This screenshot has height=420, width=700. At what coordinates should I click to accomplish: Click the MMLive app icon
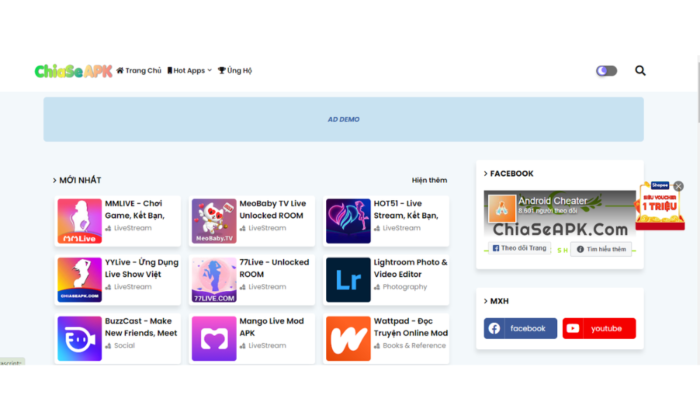point(79,221)
